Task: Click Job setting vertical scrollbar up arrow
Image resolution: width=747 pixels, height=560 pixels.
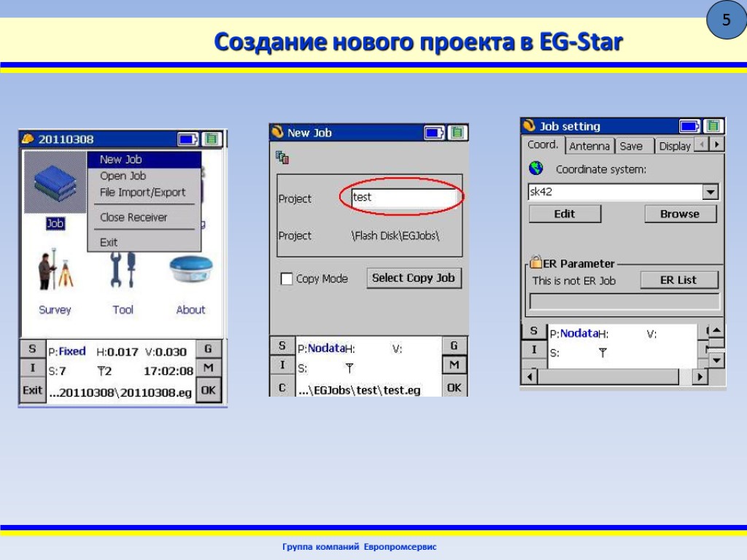Action: (x=716, y=330)
